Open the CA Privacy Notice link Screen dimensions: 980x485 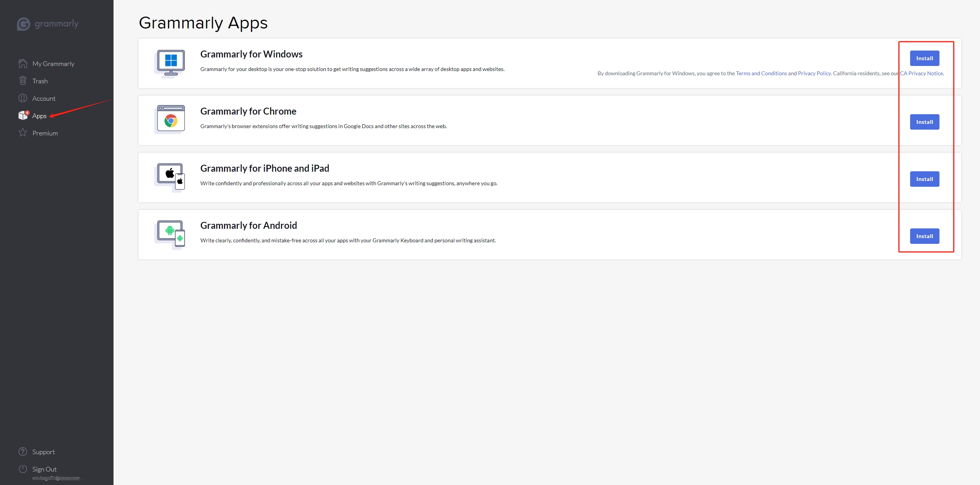921,73
